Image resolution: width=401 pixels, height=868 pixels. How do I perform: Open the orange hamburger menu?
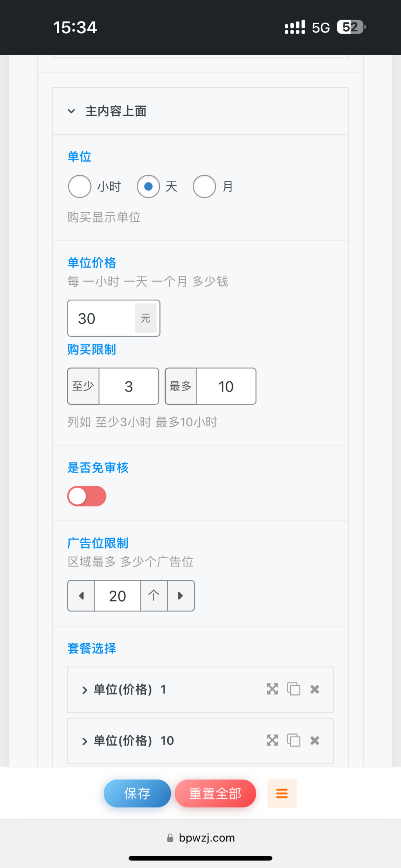(x=282, y=793)
